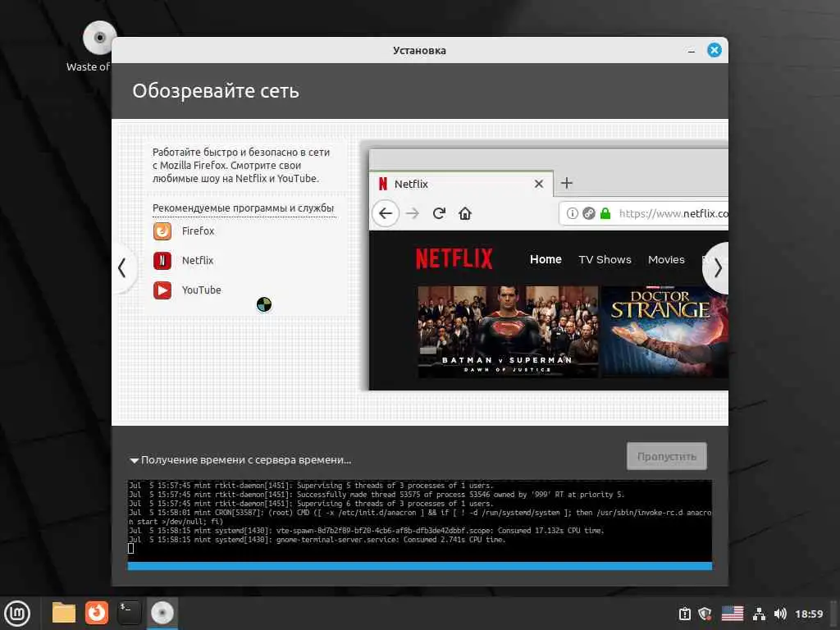The width and height of the screenshot is (840, 630).
Task: Click the green padlock in address bar
Action: [605, 213]
